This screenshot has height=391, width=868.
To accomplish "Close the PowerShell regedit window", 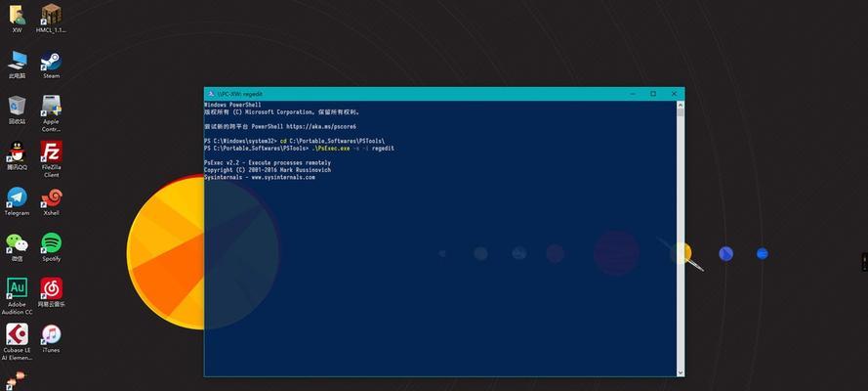I will click(674, 94).
